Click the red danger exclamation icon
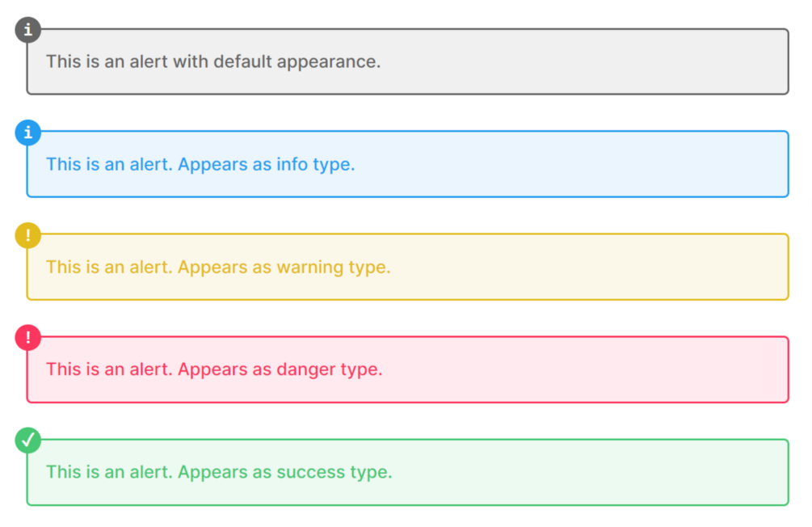This screenshot has width=812, height=527. point(28,338)
